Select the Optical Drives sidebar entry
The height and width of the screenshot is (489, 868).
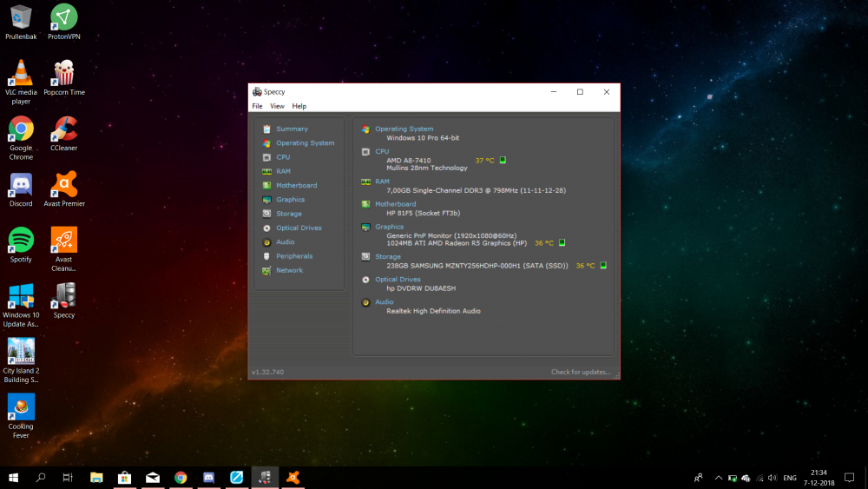point(299,228)
